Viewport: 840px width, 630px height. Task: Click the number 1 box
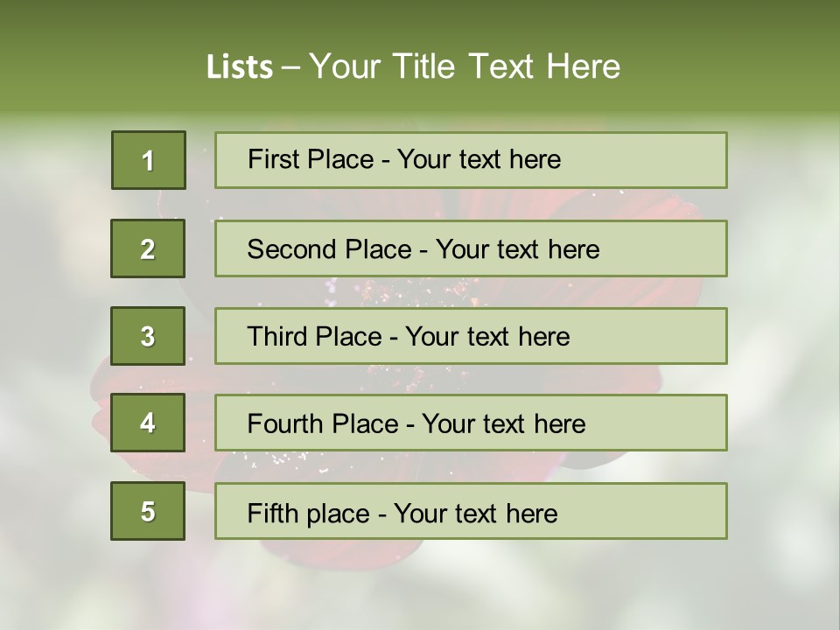[149, 160]
